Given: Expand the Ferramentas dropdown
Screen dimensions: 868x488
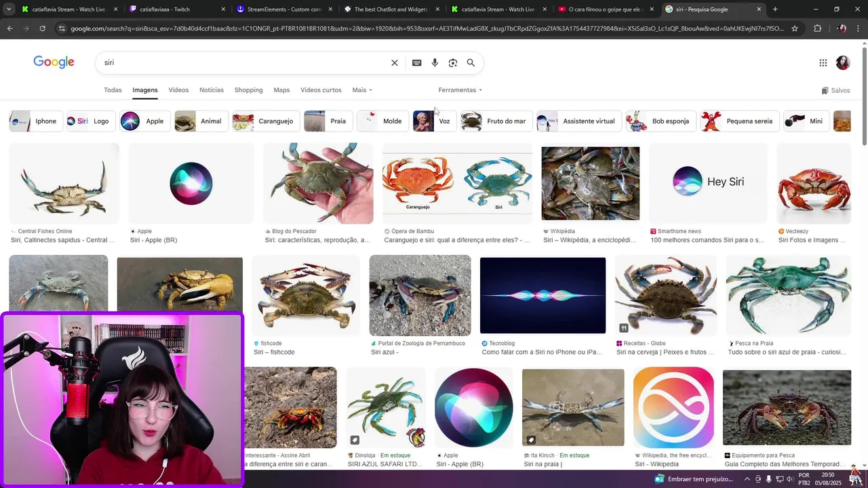Looking at the screenshot, I should 460,90.
